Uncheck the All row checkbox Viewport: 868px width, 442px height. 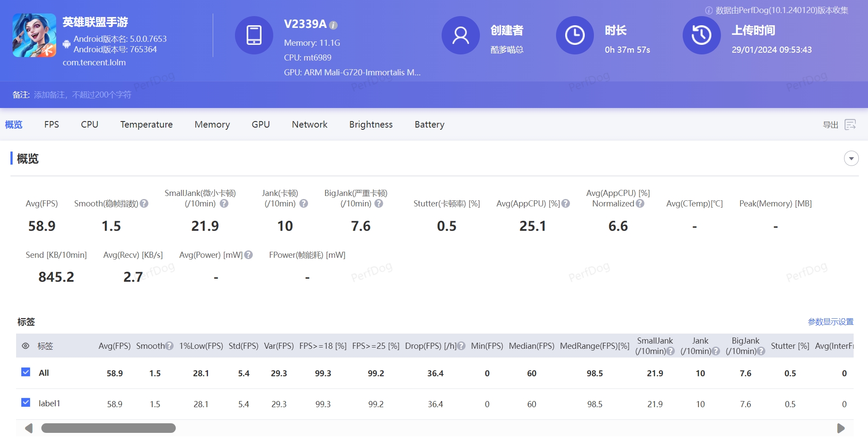pos(26,372)
